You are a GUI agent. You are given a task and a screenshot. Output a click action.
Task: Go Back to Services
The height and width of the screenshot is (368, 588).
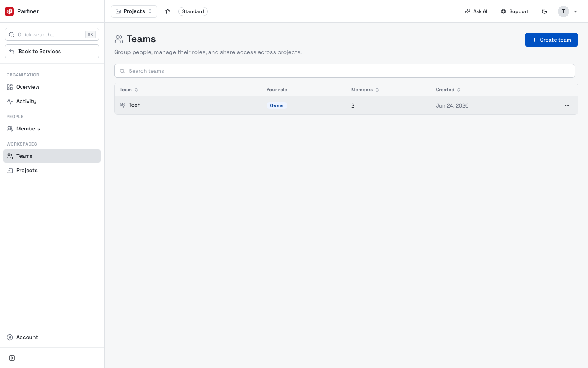tap(52, 52)
